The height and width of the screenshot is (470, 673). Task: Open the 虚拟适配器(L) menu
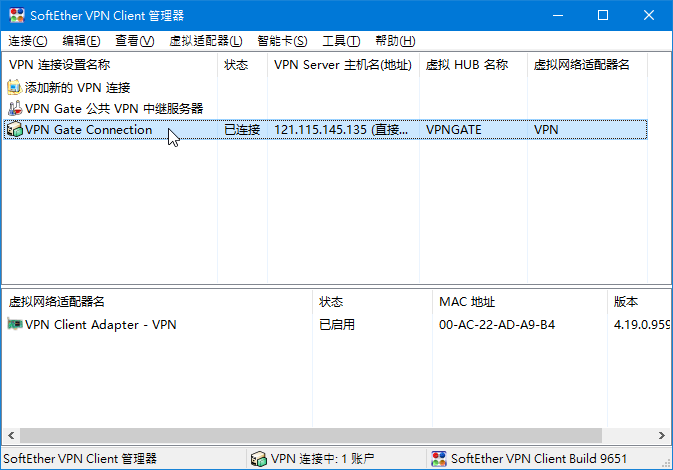[206, 41]
